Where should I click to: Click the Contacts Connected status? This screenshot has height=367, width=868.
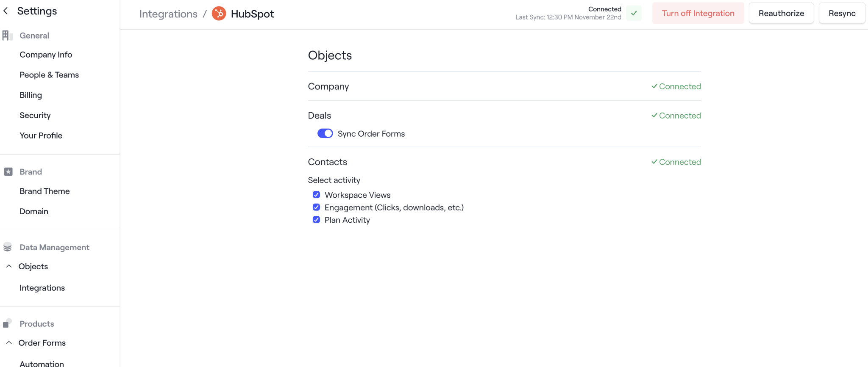click(676, 162)
